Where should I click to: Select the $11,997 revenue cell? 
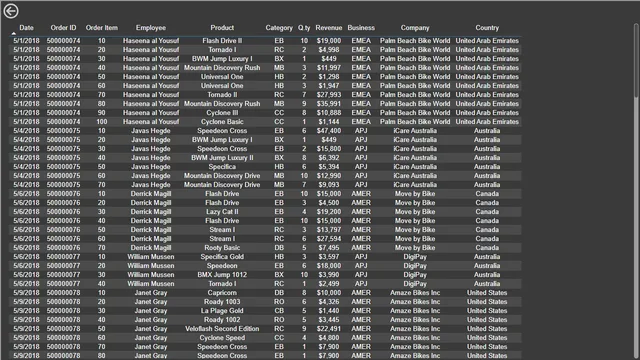pos(329,68)
